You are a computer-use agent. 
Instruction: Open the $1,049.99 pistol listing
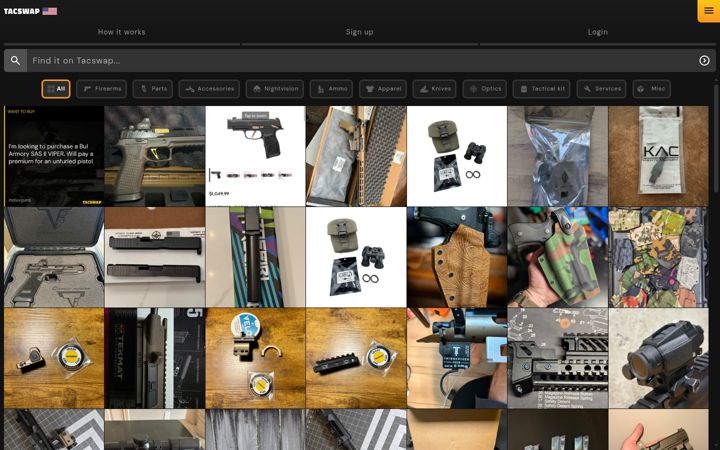coord(255,156)
